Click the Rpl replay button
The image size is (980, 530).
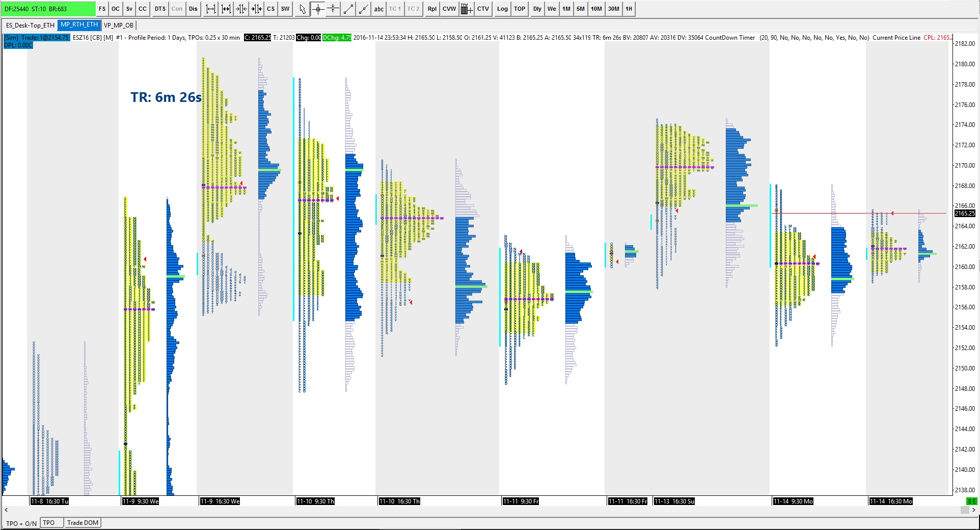tap(432, 9)
